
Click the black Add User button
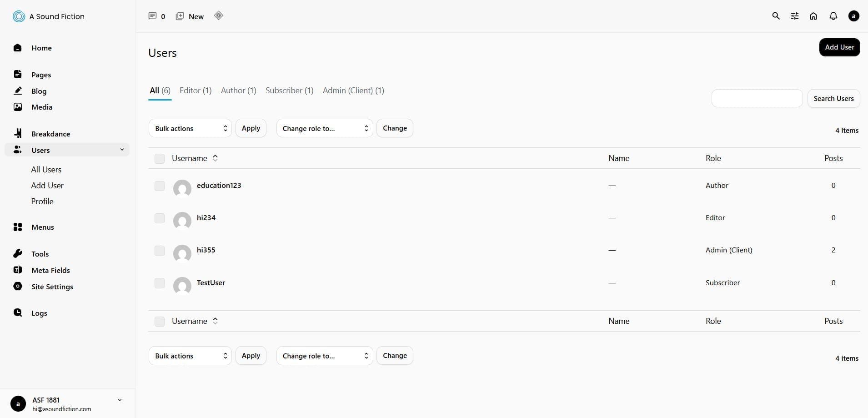(x=839, y=47)
